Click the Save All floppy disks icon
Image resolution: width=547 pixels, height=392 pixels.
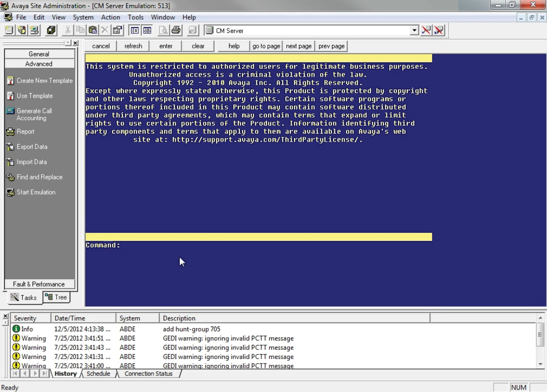(51, 31)
